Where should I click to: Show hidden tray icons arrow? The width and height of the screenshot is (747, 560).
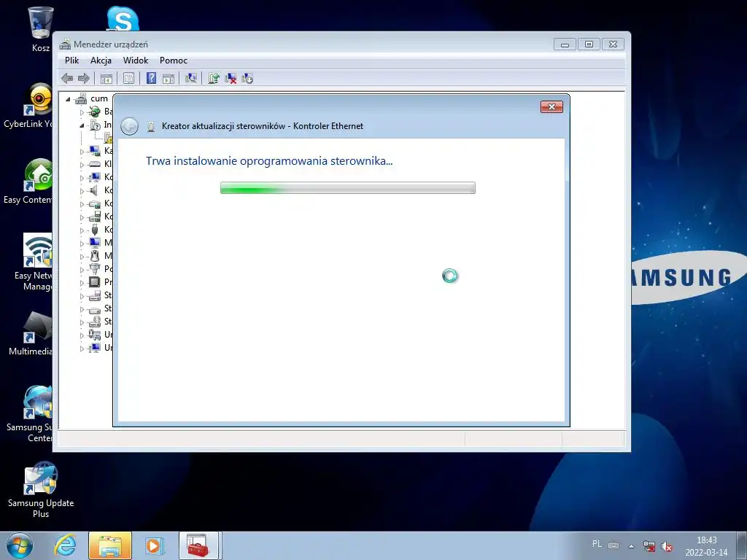tap(631, 546)
